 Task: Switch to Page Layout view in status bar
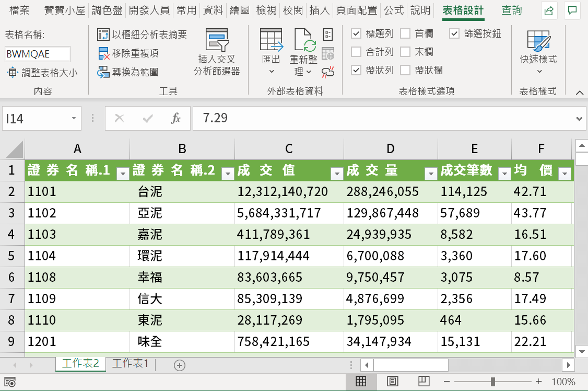coord(393,382)
